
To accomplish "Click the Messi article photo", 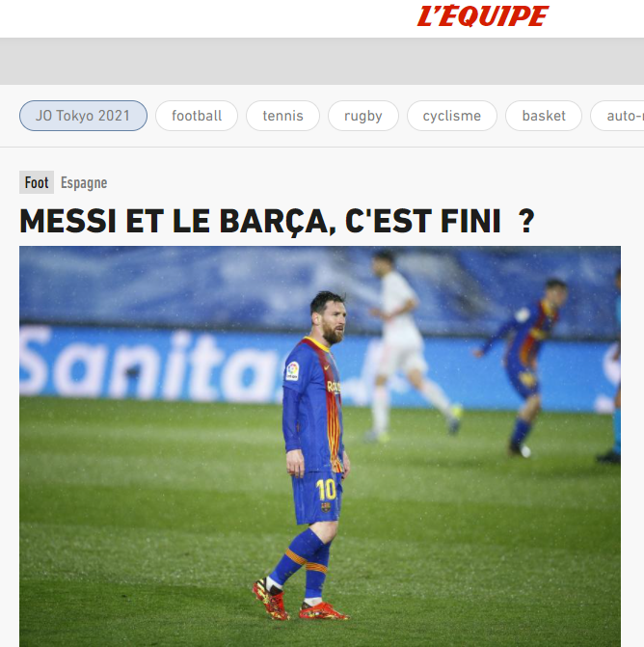I will tap(320, 446).
